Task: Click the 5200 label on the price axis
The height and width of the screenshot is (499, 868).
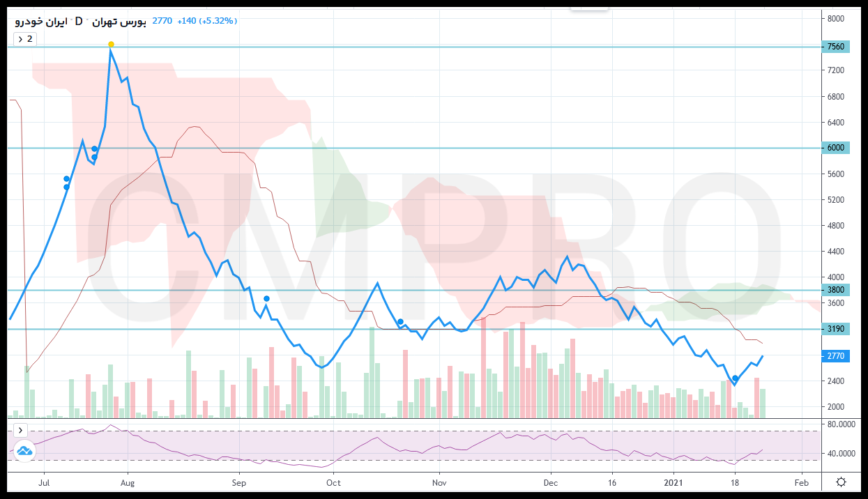Action: [837, 200]
